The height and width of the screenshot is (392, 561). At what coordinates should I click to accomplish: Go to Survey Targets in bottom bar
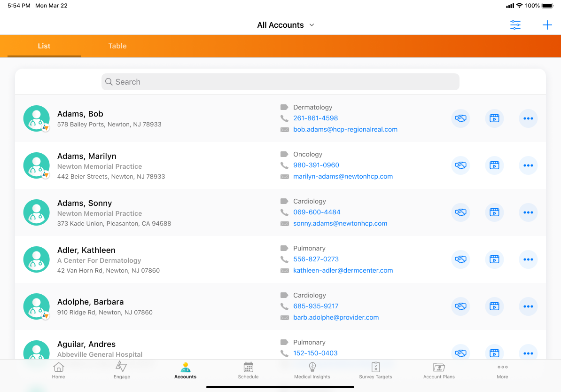(x=375, y=370)
